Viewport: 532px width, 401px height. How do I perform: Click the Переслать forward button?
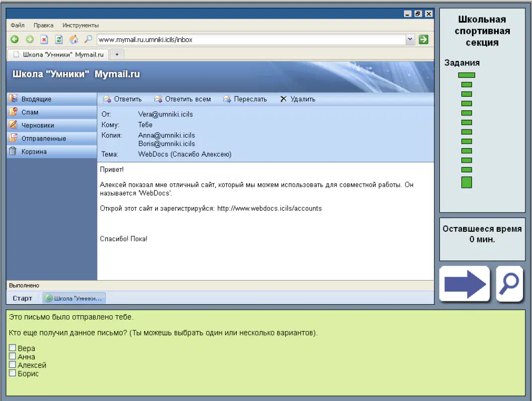pyautogui.click(x=245, y=99)
